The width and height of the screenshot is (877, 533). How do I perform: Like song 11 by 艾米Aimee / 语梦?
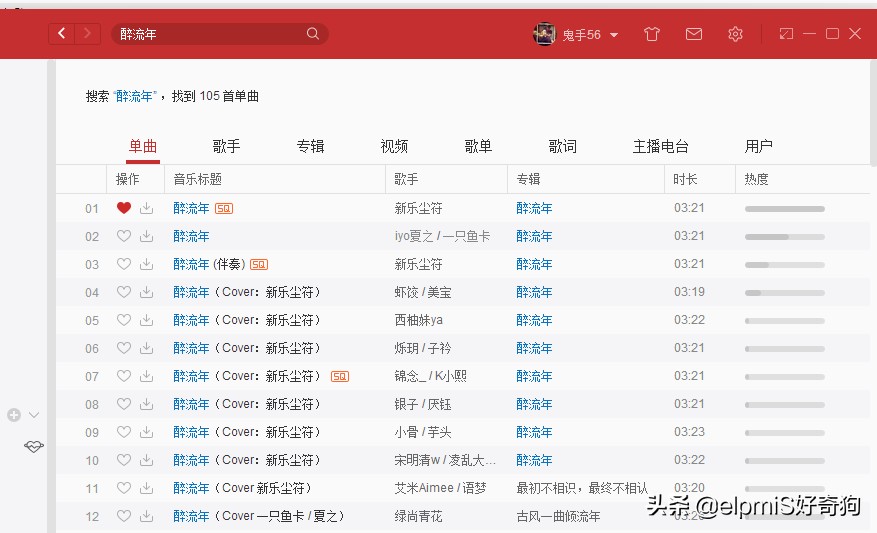pyautogui.click(x=124, y=488)
